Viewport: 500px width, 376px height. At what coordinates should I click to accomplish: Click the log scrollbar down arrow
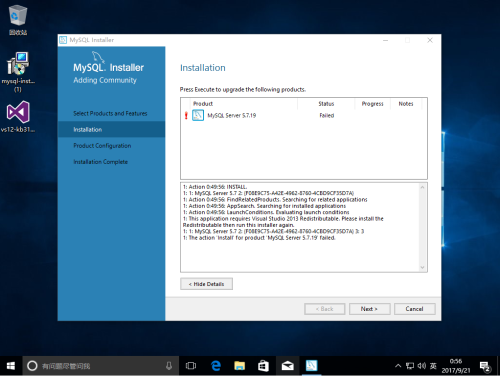(x=422, y=267)
